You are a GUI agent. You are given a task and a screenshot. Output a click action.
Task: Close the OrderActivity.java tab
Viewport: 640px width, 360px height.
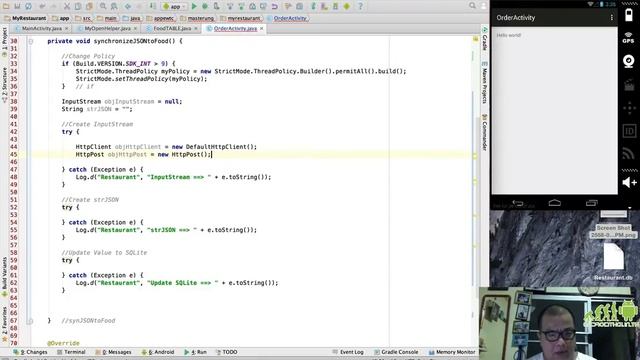pyautogui.click(x=262, y=29)
